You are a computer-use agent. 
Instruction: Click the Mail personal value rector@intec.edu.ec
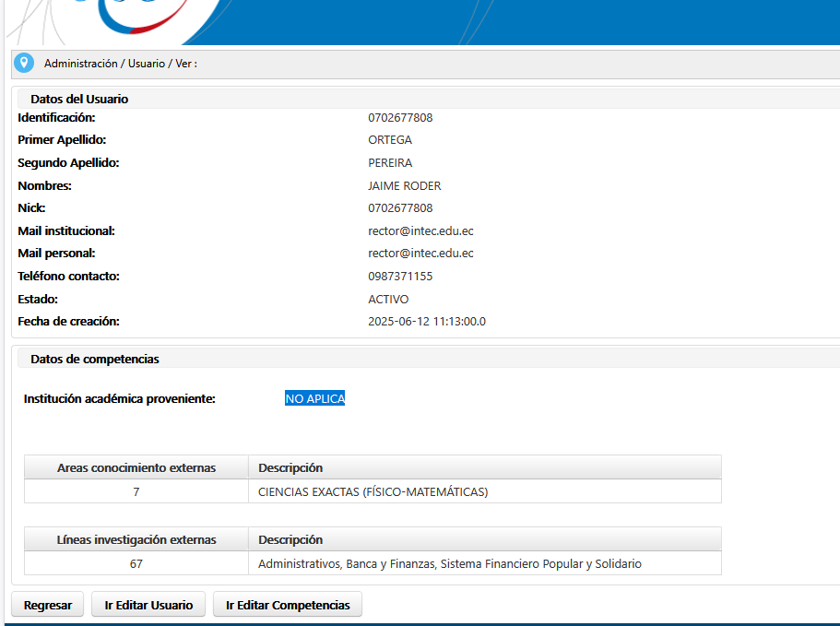pos(420,253)
